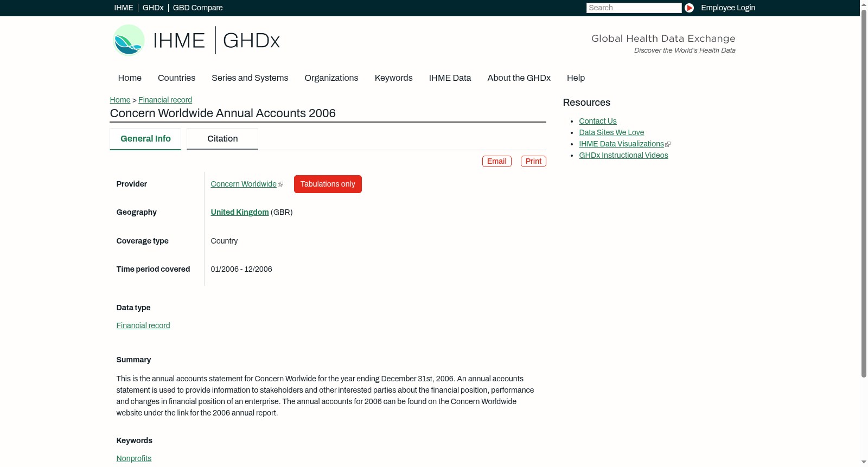Screen dimensions: 868x467
Task: Click the Summary heading
Action: pos(133,360)
